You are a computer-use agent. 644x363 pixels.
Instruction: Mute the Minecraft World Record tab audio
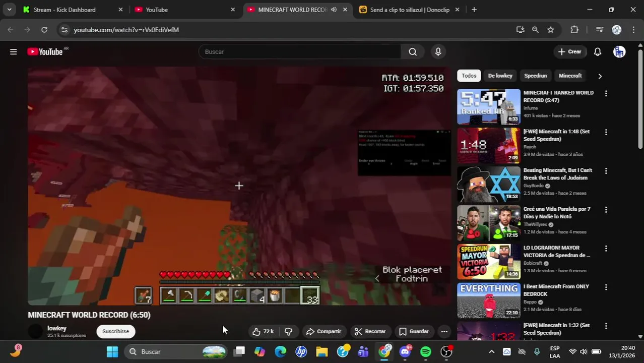coord(334,10)
